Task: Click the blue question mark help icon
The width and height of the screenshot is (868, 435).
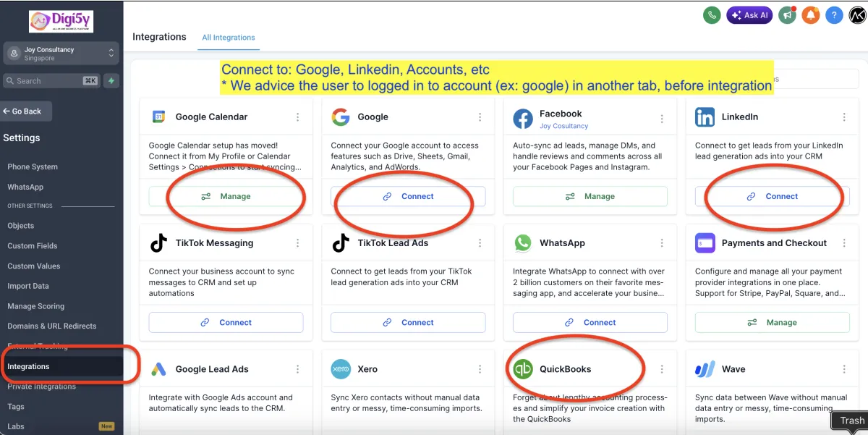Action: tap(835, 15)
